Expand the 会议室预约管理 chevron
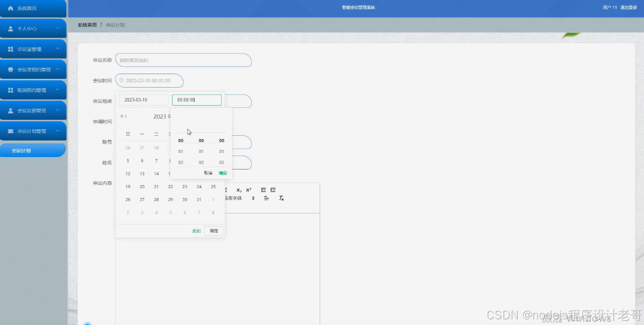 pyautogui.click(x=58, y=69)
